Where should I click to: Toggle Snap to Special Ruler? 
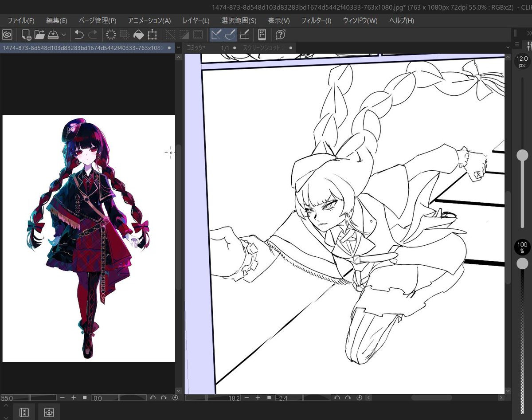pyautogui.click(x=230, y=34)
